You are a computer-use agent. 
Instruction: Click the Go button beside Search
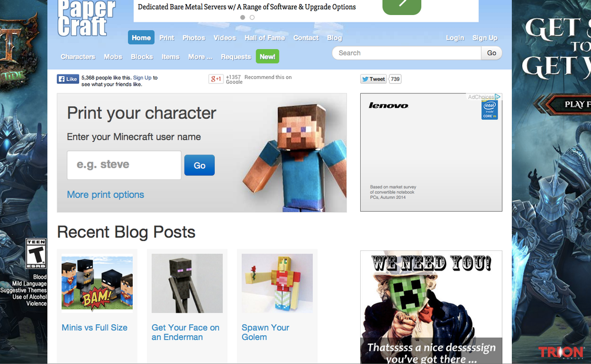(x=492, y=52)
